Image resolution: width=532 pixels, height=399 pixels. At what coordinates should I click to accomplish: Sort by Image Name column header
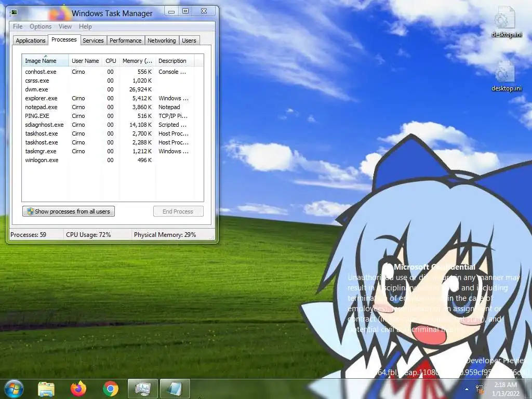coord(45,61)
